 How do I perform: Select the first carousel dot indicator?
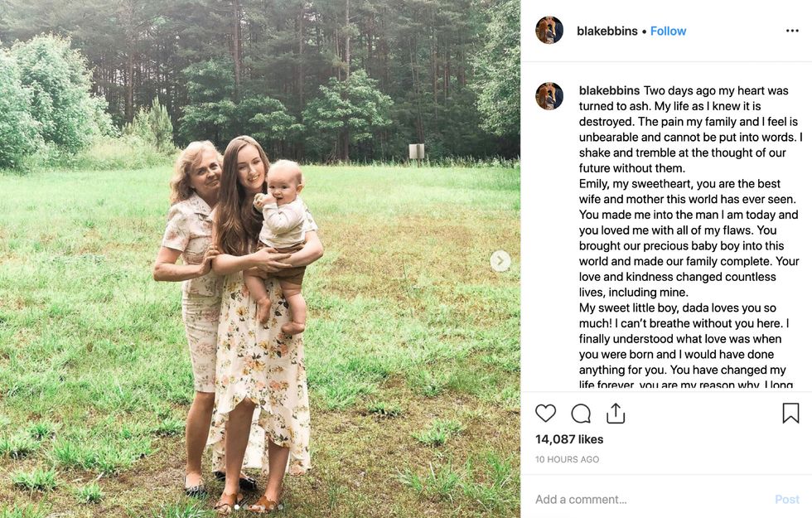(x=237, y=506)
